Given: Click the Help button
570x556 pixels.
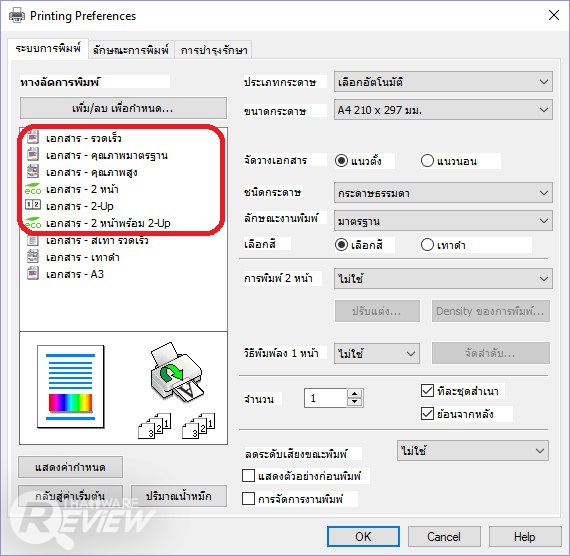Looking at the screenshot, I should tap(525, 536).
